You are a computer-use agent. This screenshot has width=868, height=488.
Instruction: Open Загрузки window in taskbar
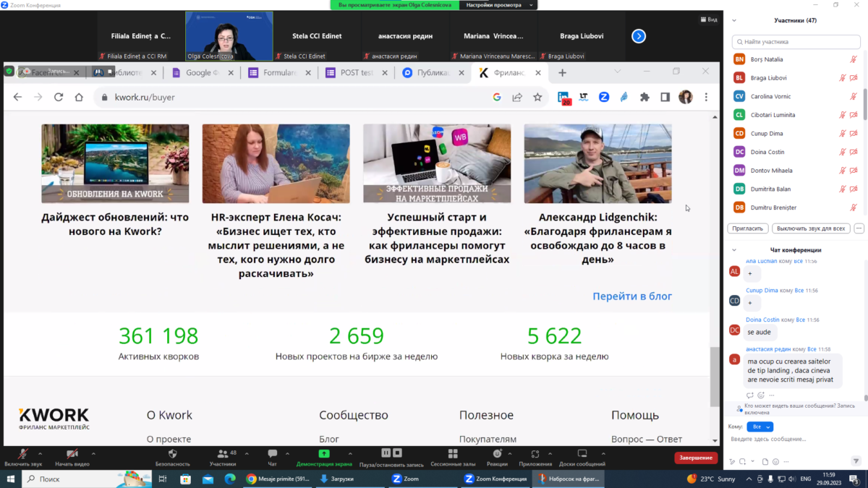tap(350, 479)
